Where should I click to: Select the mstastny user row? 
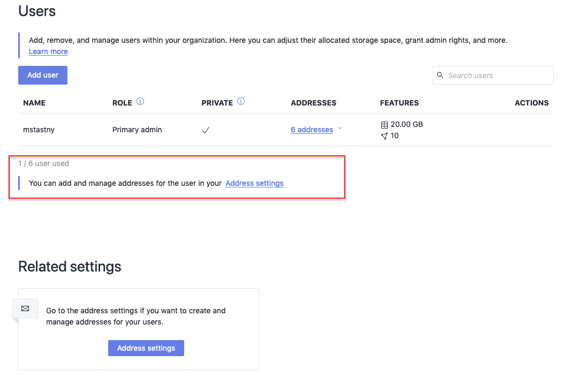(x=39, y=129)
